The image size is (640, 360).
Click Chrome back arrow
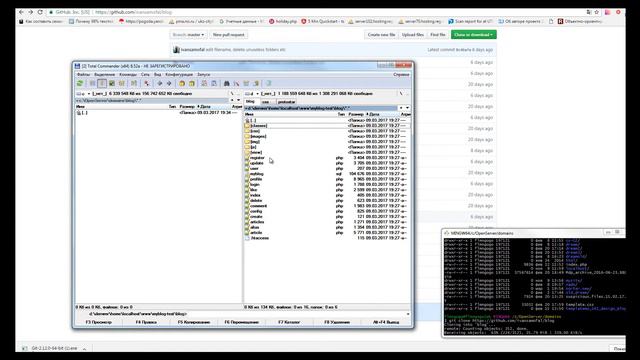pos(21,12)
